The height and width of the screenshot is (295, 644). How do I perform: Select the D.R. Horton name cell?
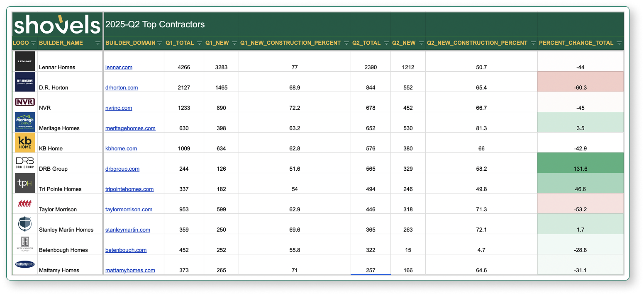point(70,82)
